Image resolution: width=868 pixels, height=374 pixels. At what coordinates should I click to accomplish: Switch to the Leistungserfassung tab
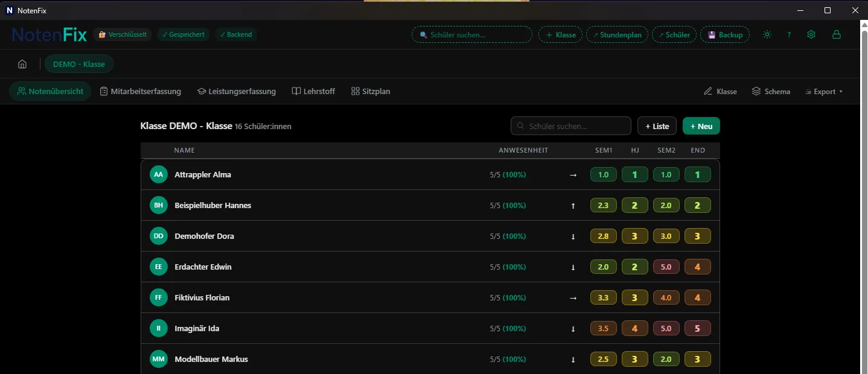tap(237, 92)
